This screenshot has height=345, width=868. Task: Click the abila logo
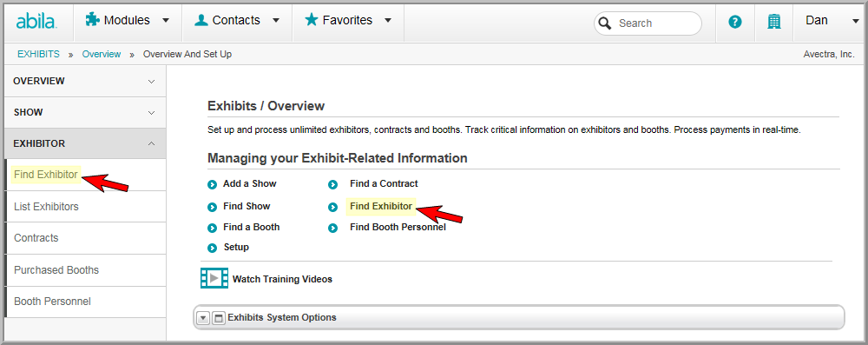pyautogui.click(x=36, y=22)
